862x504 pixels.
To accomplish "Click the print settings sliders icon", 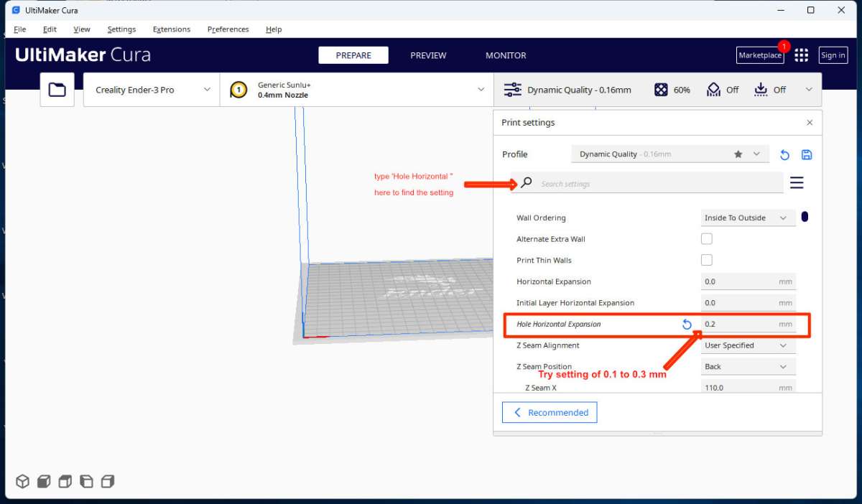I will [x=512, y=90].
